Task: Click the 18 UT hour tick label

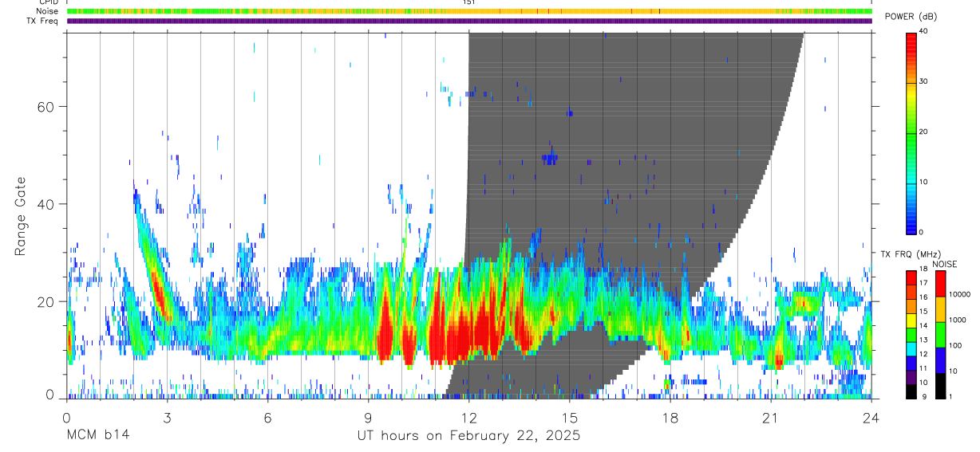Action: point(670,419)
